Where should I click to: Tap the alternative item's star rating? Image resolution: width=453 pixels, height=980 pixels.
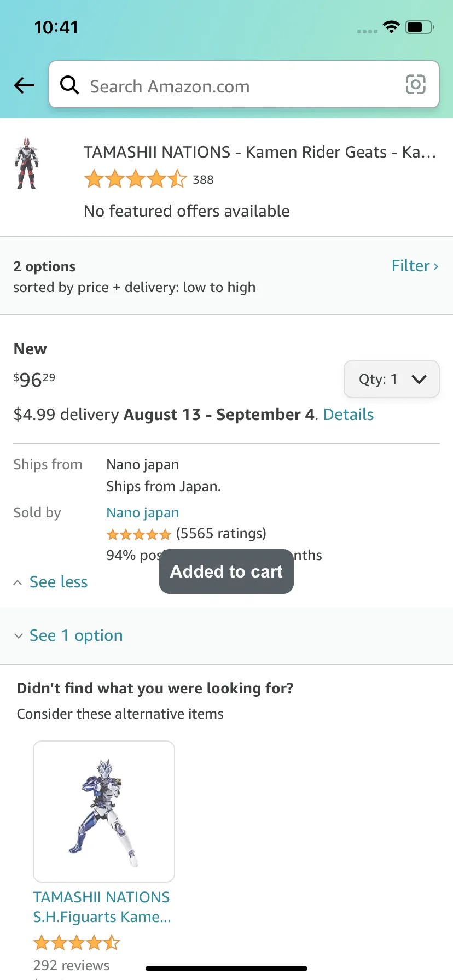tap(77, 942)
